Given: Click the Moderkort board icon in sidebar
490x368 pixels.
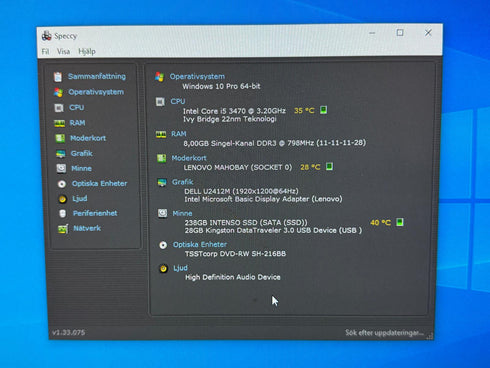Looking at the screenshot, I should [x=60, y=138].
